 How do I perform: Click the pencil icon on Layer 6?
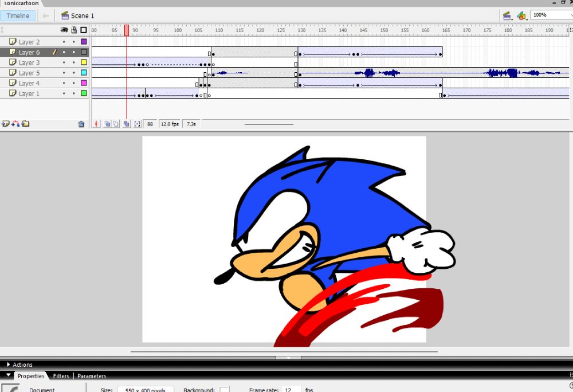(55, 52)
